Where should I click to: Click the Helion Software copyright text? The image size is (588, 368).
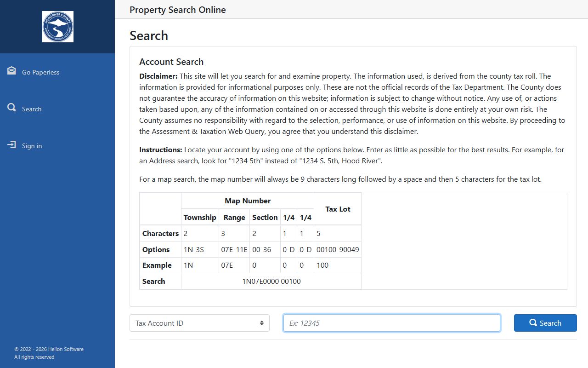click(x=49, y=349)
